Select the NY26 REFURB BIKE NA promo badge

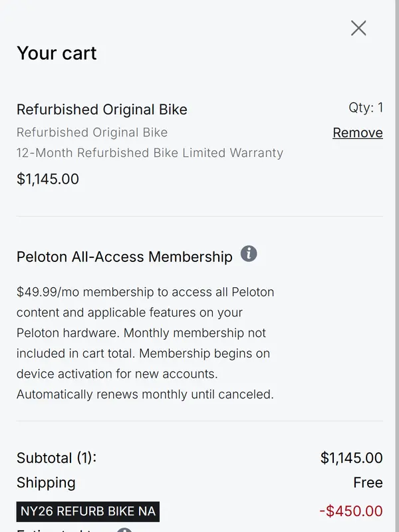click(x=89, y=511)
